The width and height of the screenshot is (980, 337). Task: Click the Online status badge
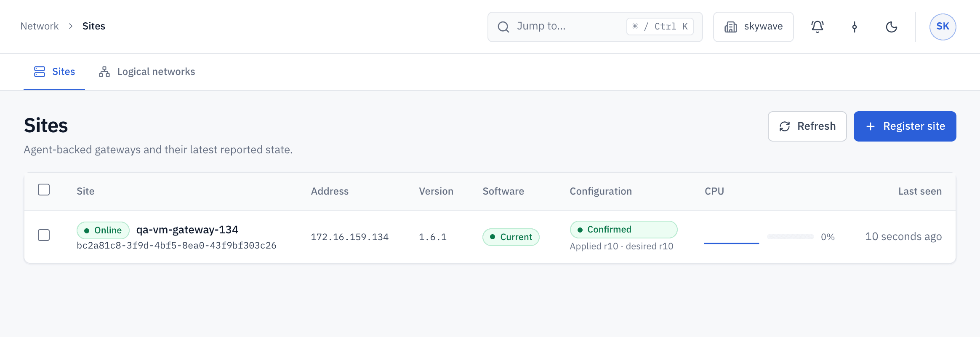point(103,230)
